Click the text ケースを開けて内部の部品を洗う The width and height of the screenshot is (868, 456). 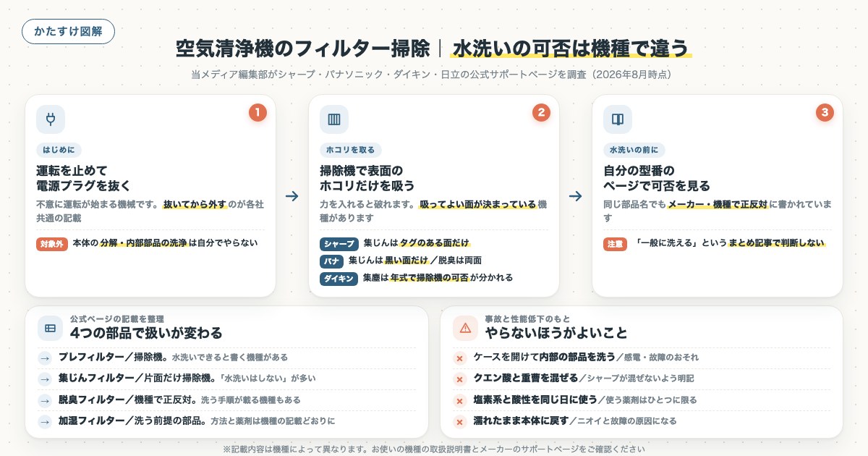[x=543, y=358]
